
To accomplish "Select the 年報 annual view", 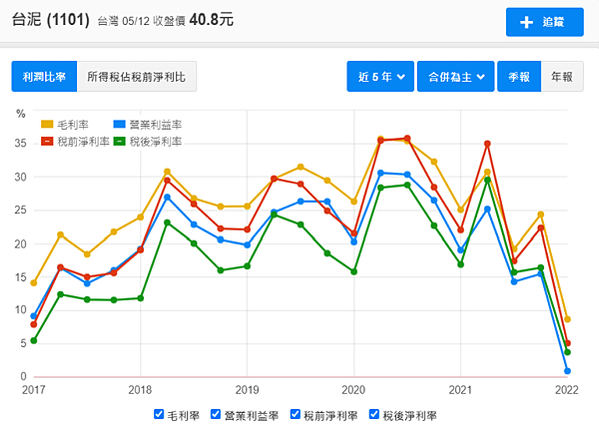I will pyautogui.click(x=562, y=76).
